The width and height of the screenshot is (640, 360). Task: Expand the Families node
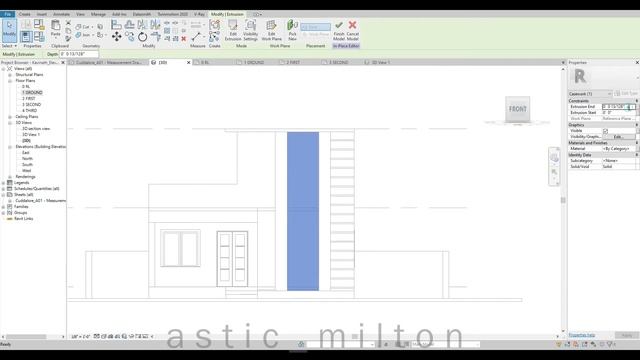pos(4,207)
